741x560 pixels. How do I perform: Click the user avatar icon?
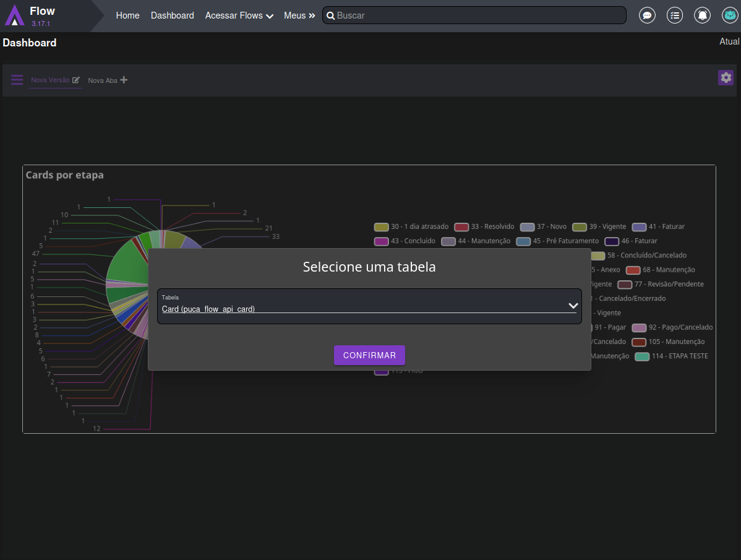click(730, 15)
